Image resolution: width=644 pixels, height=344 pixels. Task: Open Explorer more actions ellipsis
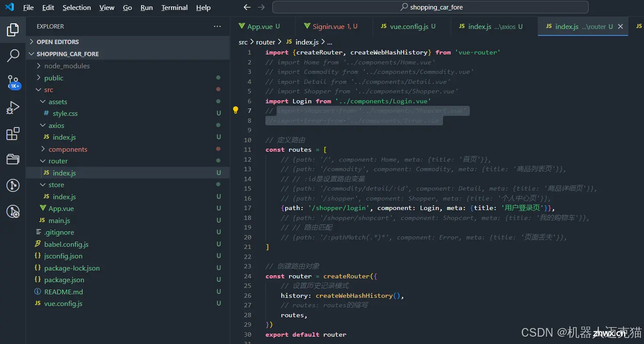[217, 26]
